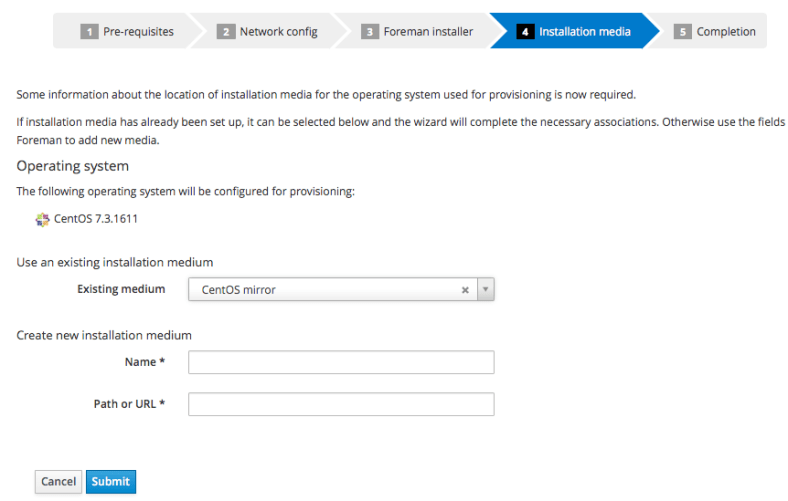Click the step 3 number badge
The width and height of the screenshot is (788, 501).
coord(371,32)
